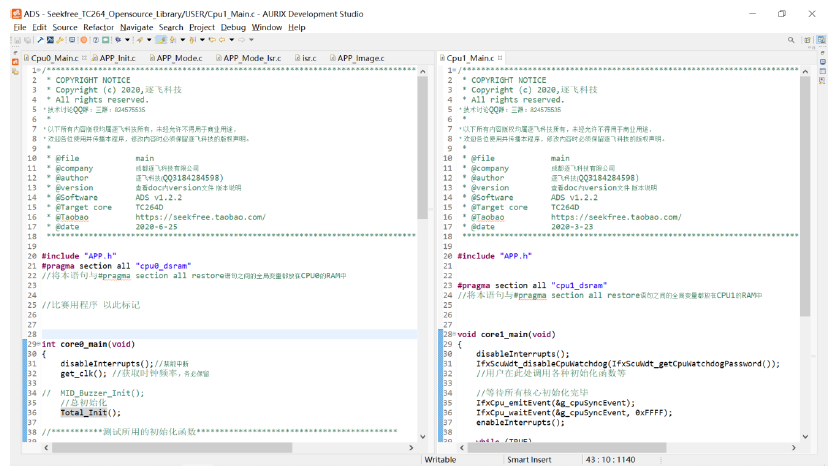Switch to the APP_Mode.c tab
This screenshot has width=832, height=468.
tap(176, 58)
